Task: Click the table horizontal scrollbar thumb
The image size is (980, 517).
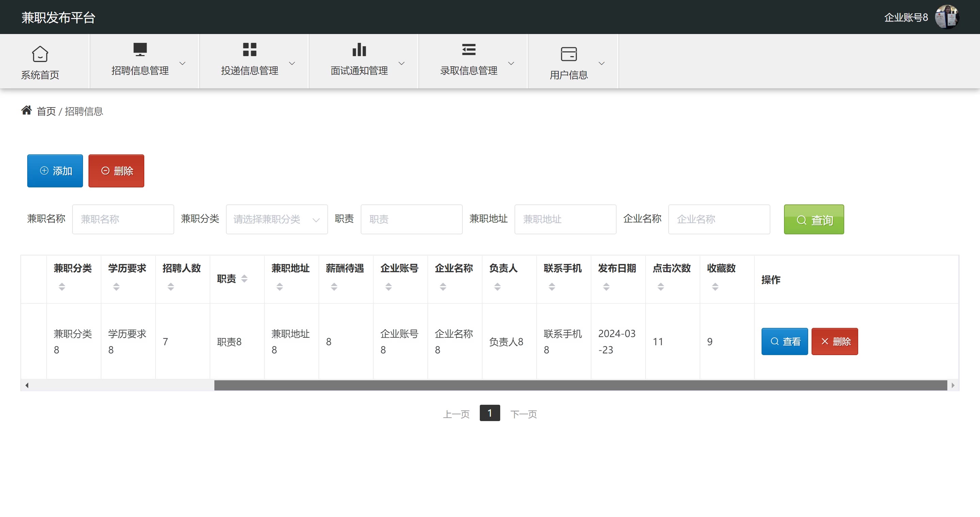Action: click(581, 385)
